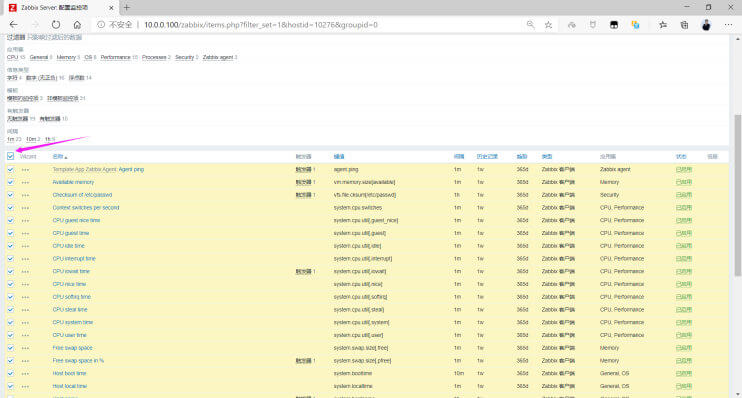Open the browser home page icon

click(x=77, y=25)
